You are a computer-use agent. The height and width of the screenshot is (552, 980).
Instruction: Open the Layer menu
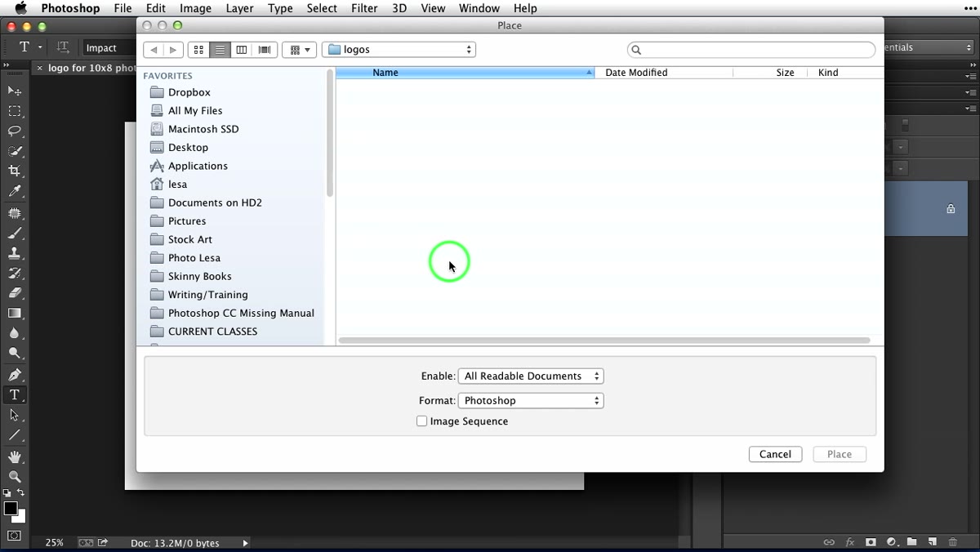click(239, 8)
